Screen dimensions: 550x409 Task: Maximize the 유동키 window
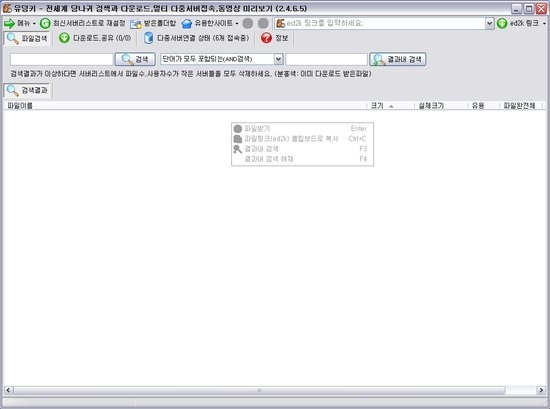(529, 8)
